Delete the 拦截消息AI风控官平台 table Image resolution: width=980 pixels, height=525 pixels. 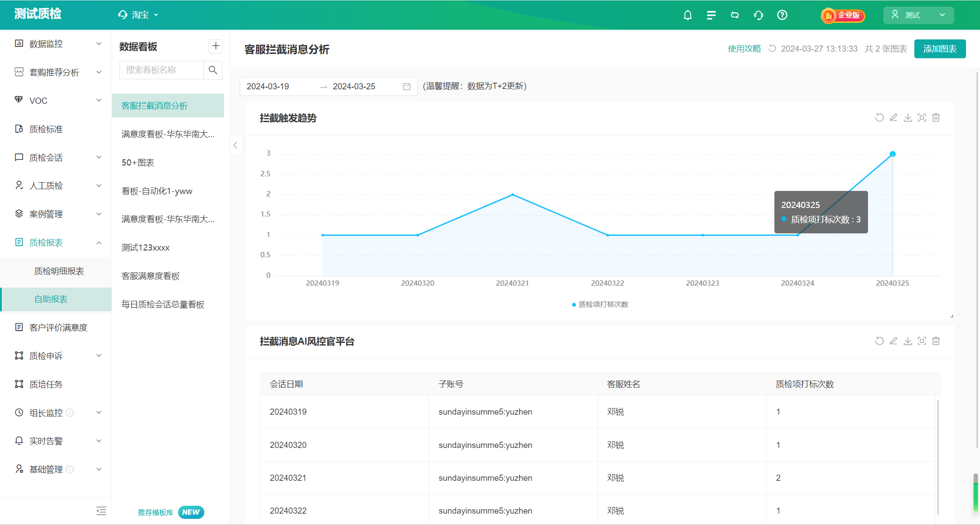pos(936,341)
